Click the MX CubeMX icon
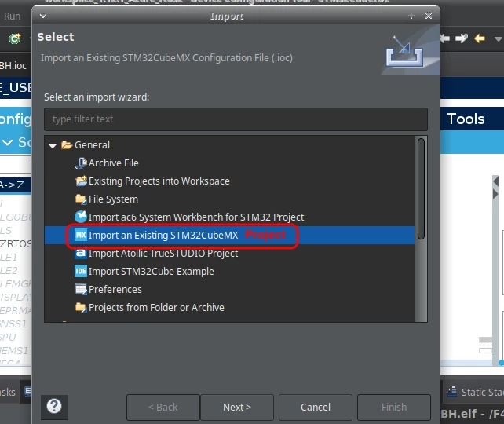504x424 pixels. coord(81,235)
